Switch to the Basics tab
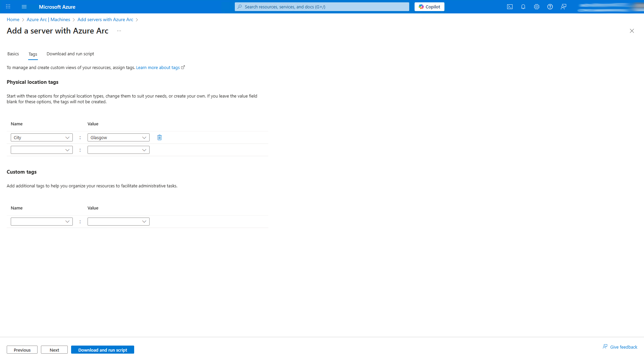The width and height of the screenshot is (644, 362). point(13,54)
